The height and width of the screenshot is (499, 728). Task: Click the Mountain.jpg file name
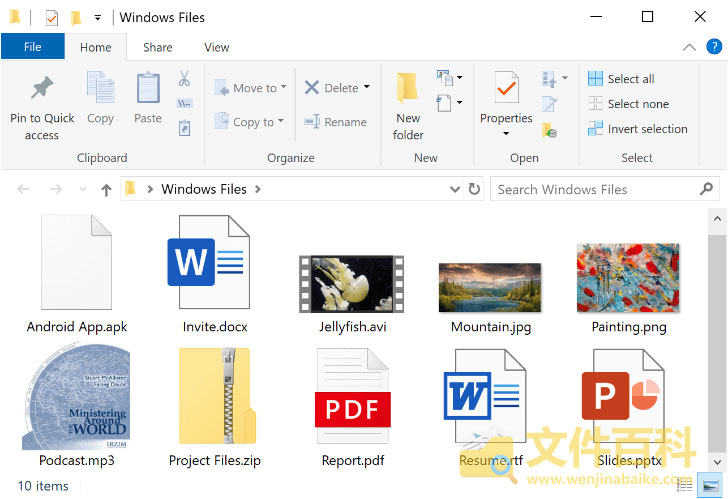pyautogui.click(x=491, y=327)
